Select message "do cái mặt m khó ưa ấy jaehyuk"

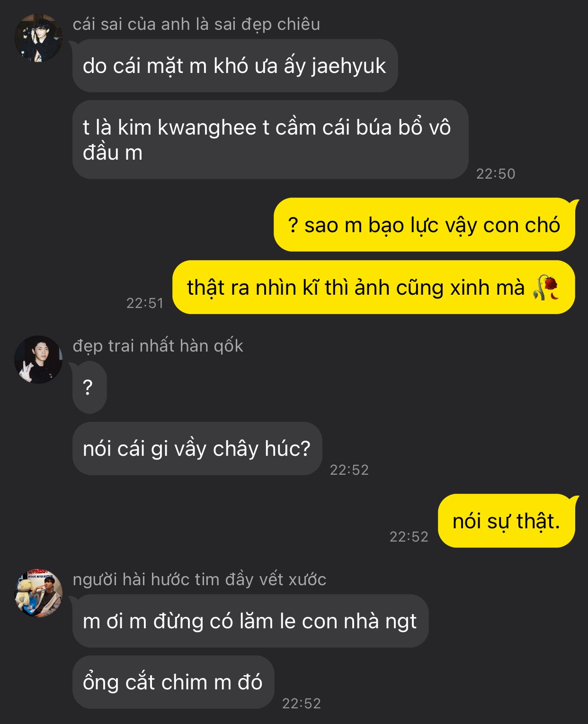[235, 66]
